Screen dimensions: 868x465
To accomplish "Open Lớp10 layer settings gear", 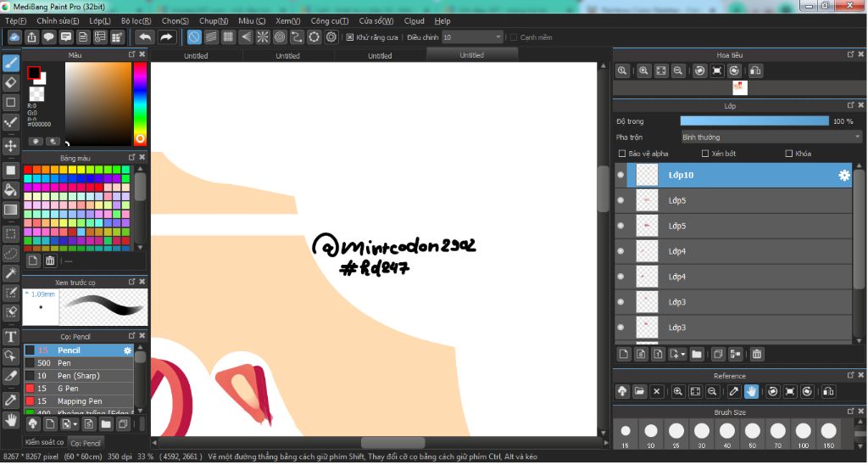I will [843, 175].
